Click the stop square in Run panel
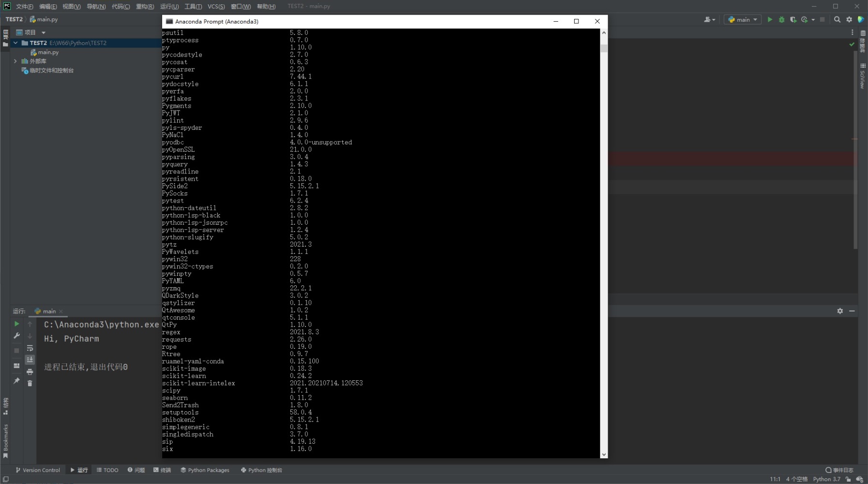This screenshot has width=868, height=484. 16,350
